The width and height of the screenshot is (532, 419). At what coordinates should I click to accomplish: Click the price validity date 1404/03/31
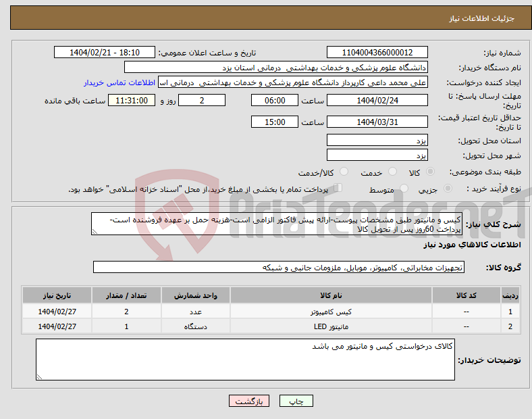377,122
